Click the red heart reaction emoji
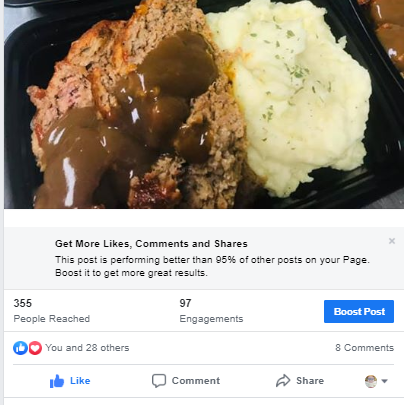This screenshot has width=404, height=405. (35, 348)
